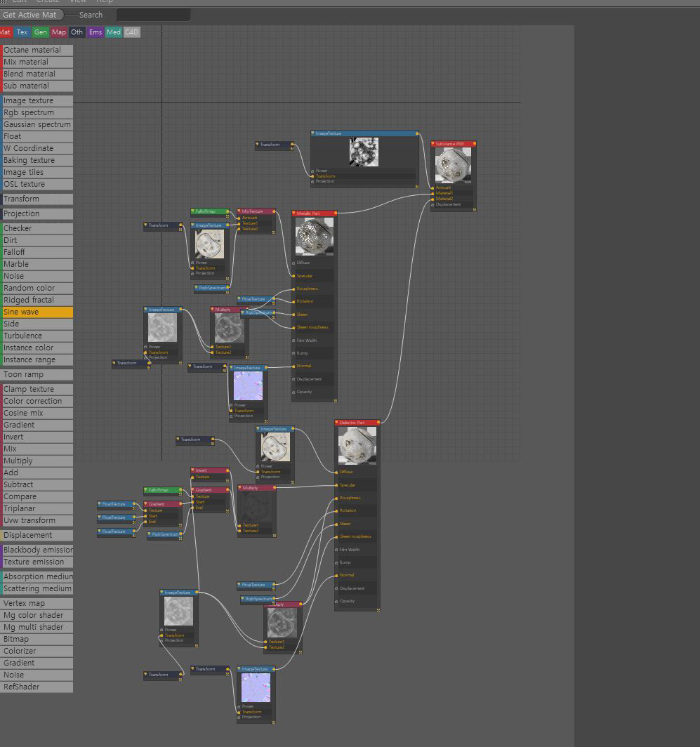This screenshot has height=747, width=700.
Task: Add a Ridged fractal node
Action: click(x=37, y=300)
